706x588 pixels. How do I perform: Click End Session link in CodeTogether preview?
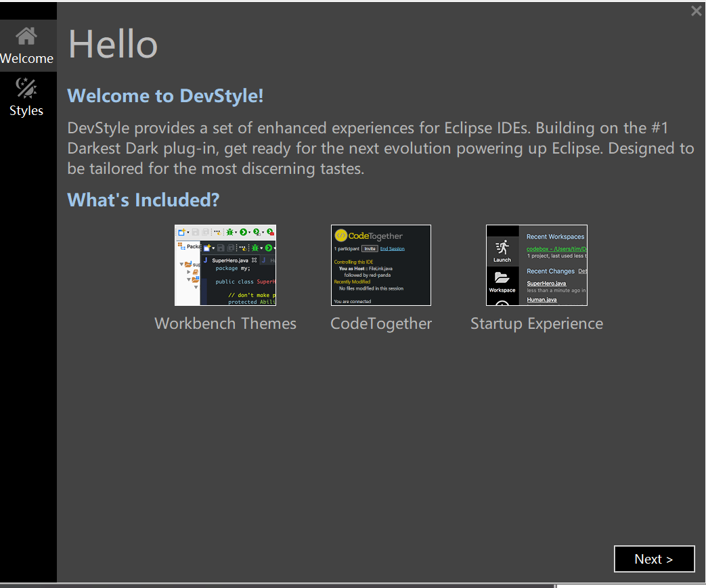pos(393,249)
